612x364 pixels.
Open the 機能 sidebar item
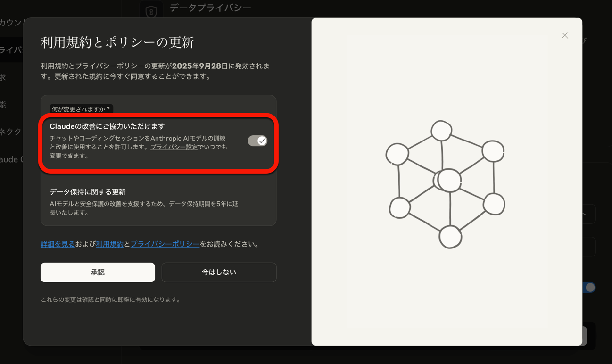point(4,105)
